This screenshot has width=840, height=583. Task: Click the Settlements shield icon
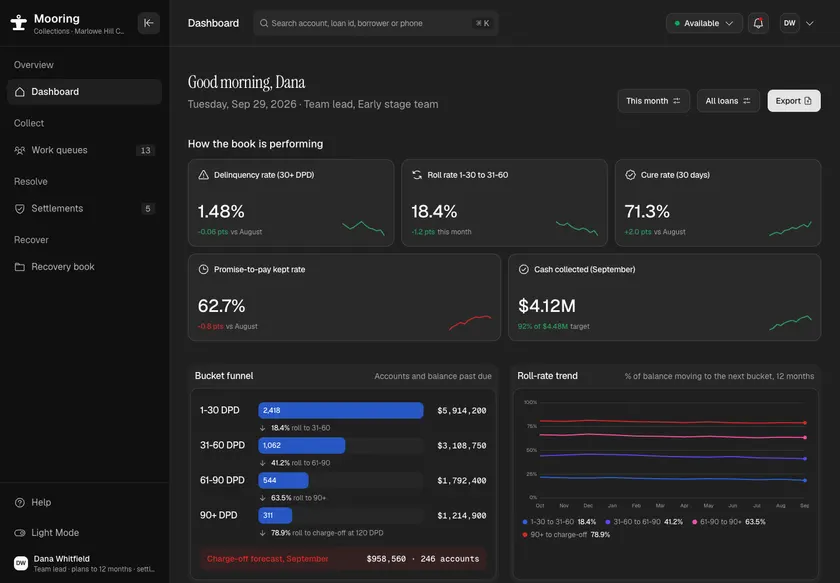click(x=20, y=208)
